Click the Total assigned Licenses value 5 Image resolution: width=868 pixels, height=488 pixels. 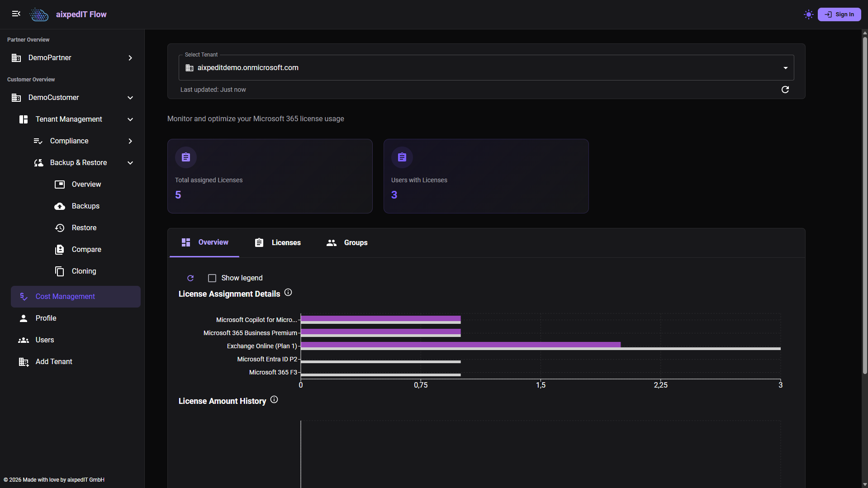(178, 195)
